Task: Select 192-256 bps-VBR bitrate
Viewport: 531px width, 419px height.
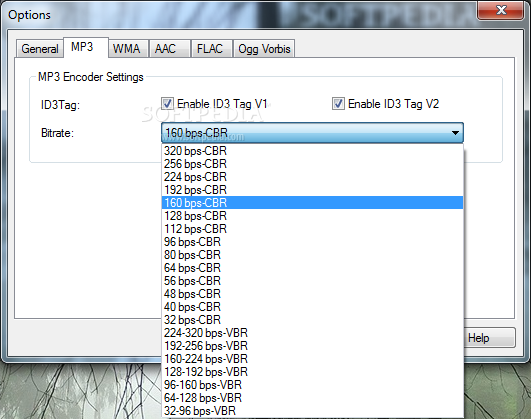Action: coord(312,345)
